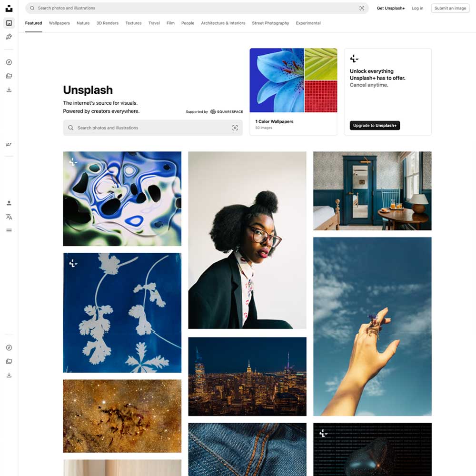Open the blue lily collection cover image

pos(277,80)
